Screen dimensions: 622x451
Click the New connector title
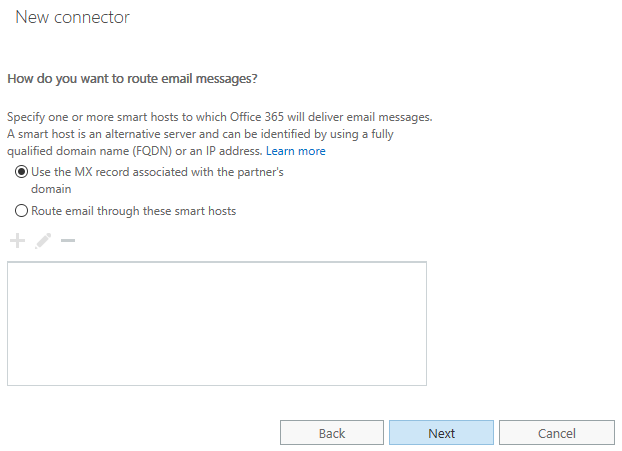click(x=72, y=17)
